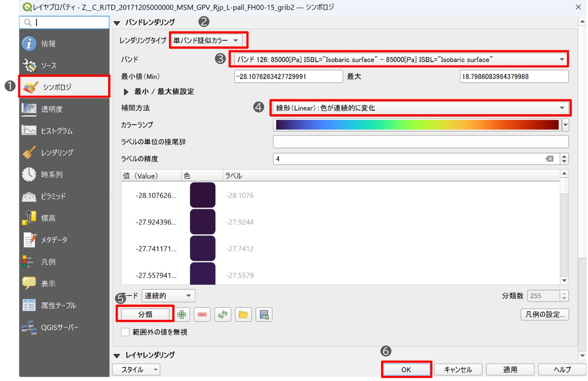Screen dimensions: 588x381
Task: Click the 凡例 legend icon
Action: tap(28, 262)
